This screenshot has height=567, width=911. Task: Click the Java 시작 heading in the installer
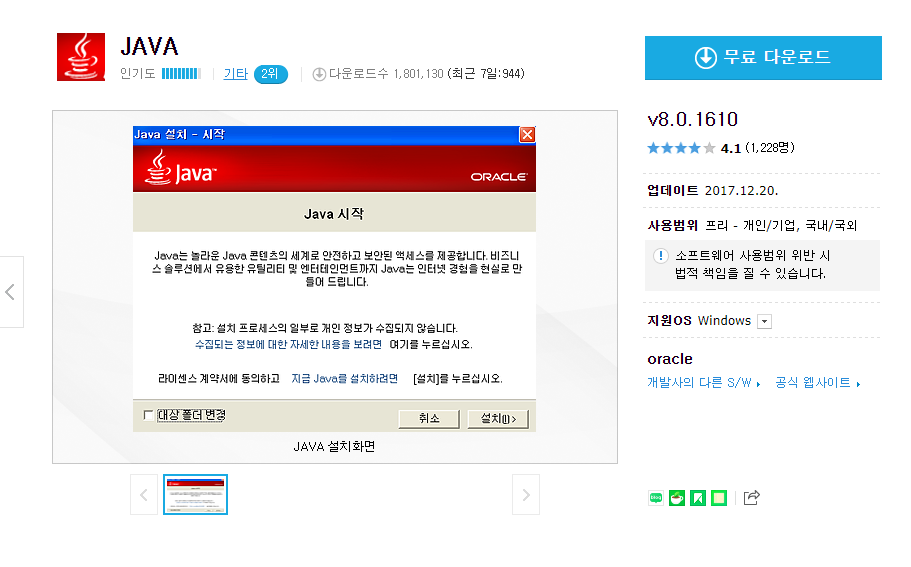tap(334, 214)
